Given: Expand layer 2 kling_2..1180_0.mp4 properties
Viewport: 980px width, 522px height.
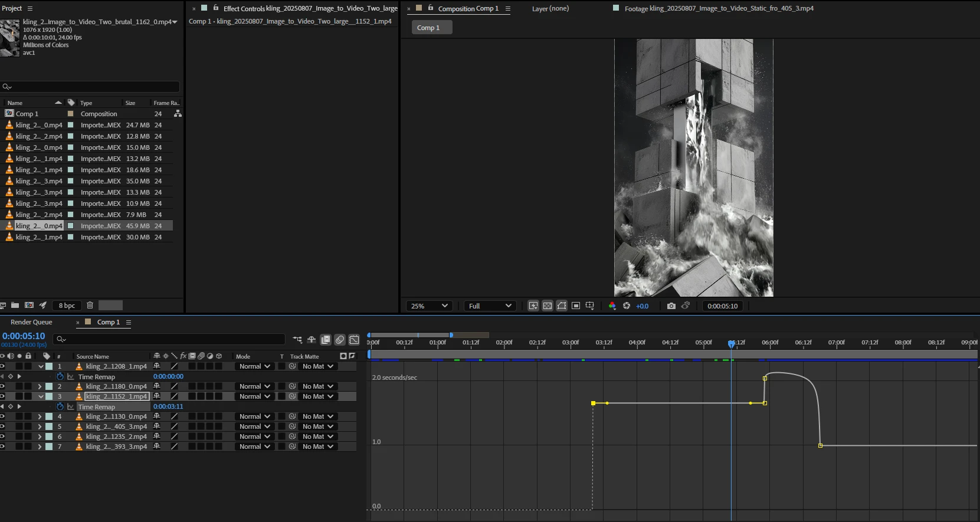Looking at the screenshot, I should pos(40,386).
